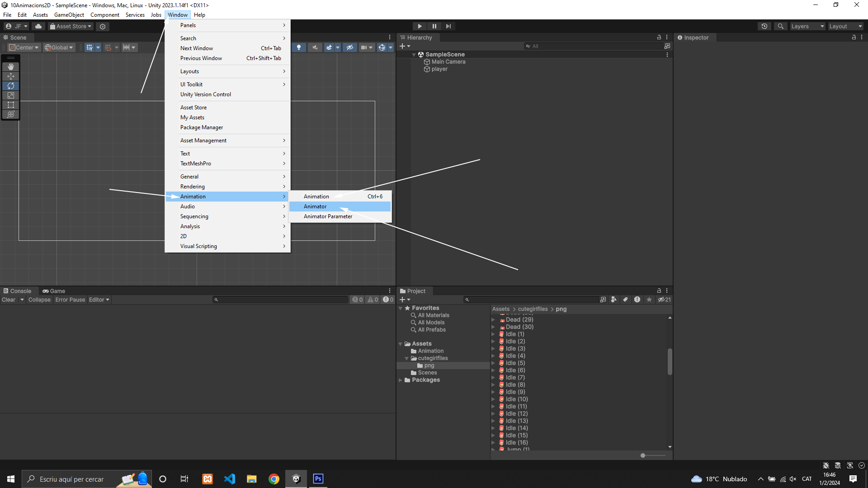Switch to the Game tab
868x488 pixels.
click(x=54, y=291)
